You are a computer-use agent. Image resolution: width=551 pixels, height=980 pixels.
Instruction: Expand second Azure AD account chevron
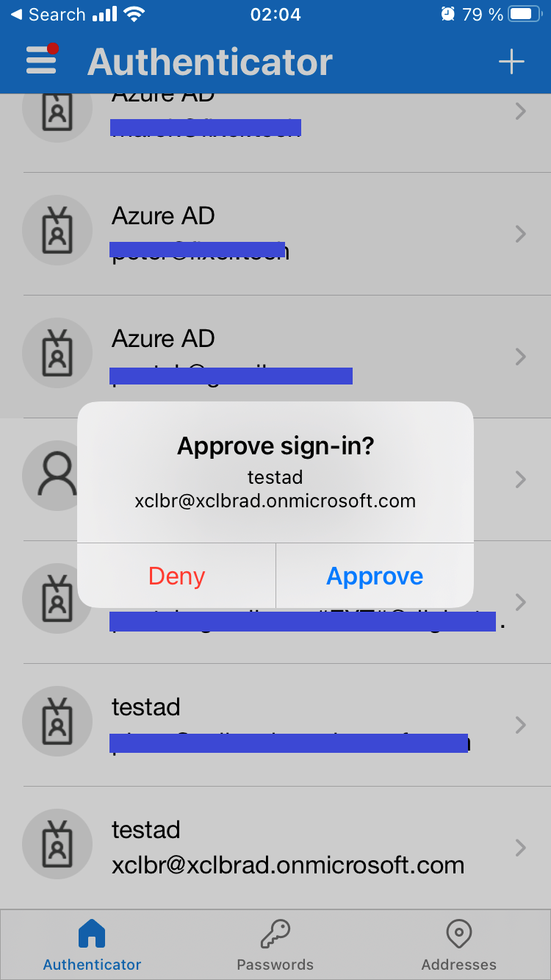[x=521, y=234]
